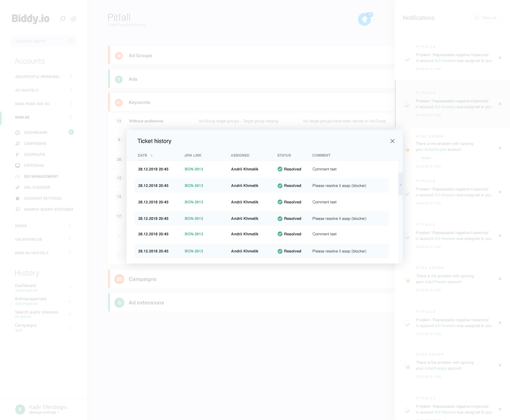Screen dimensions: 510x420
Task: Click the JIRA LINK column header
Action: (193, 155)
